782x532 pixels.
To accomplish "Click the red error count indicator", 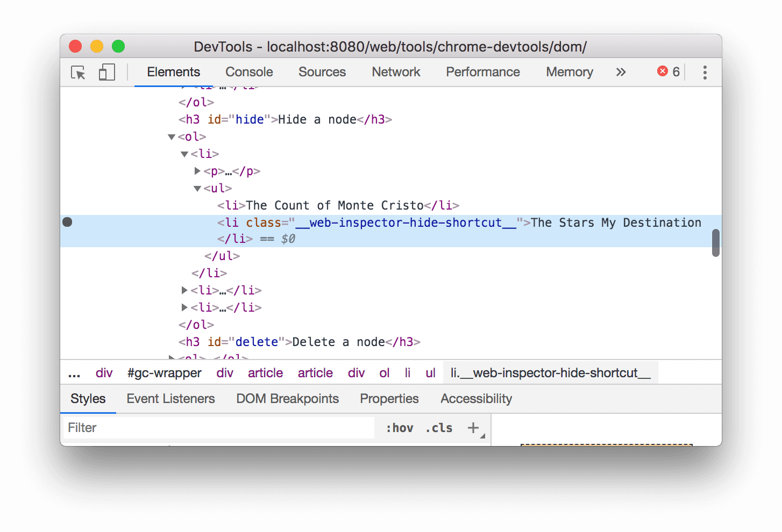I will tap(668, 72).
